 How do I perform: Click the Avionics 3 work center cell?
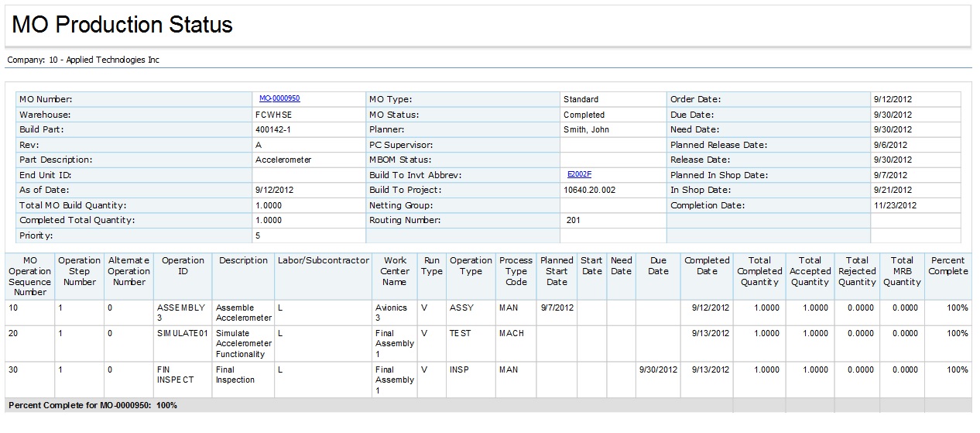click(x=391, y=313)
